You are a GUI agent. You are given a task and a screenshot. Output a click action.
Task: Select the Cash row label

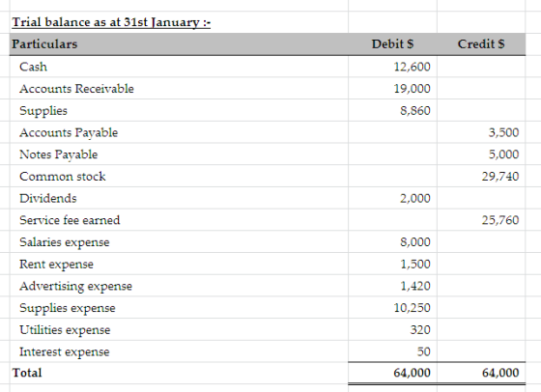point(33,67)
